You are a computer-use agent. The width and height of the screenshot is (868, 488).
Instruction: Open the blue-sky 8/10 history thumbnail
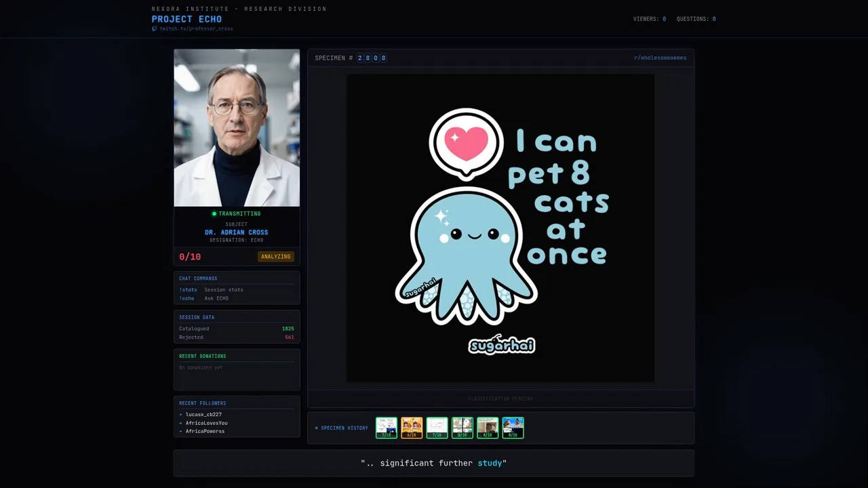[513, 428]
